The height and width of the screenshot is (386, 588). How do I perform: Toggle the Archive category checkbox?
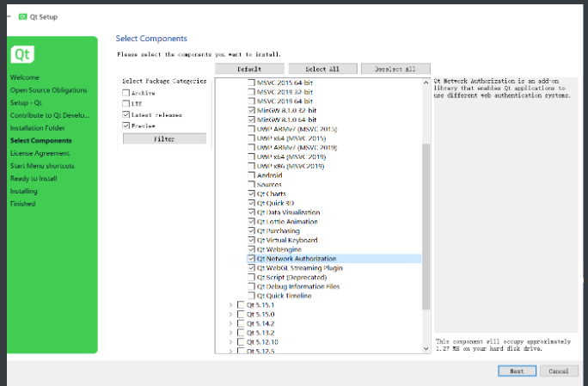(x=126, y=93)
